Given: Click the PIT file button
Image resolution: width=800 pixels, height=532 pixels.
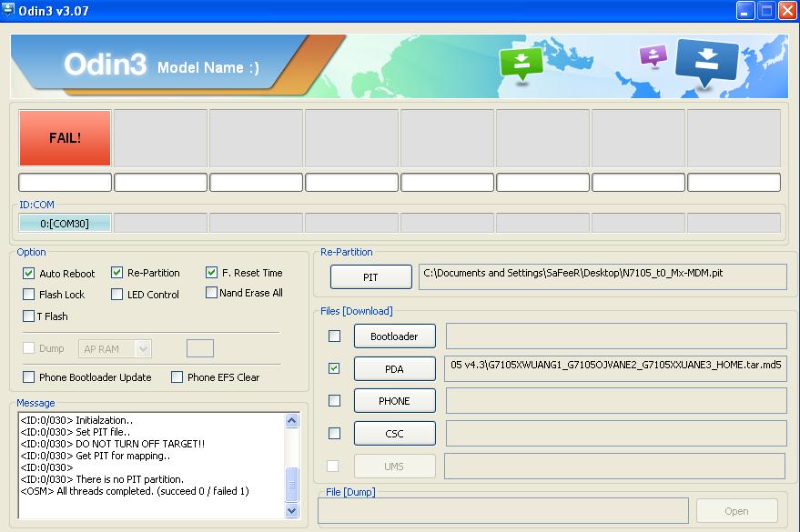Looking at the screenshot, I should pyautogui.click(x=371, y=276).
